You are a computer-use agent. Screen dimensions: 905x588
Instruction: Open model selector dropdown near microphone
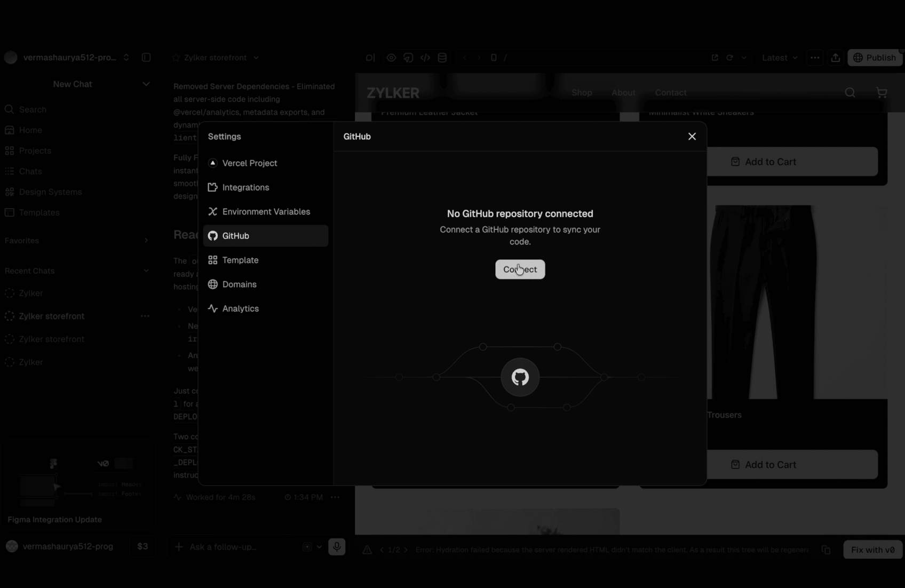312,547
